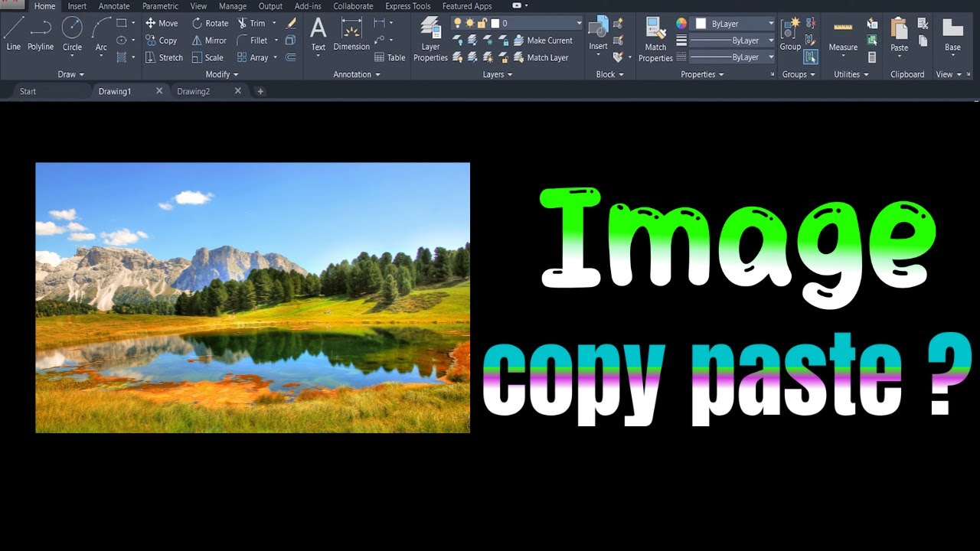Select the Line drawing tool
Viewport: 980px width, 551px height.
(x=13, y=34)
